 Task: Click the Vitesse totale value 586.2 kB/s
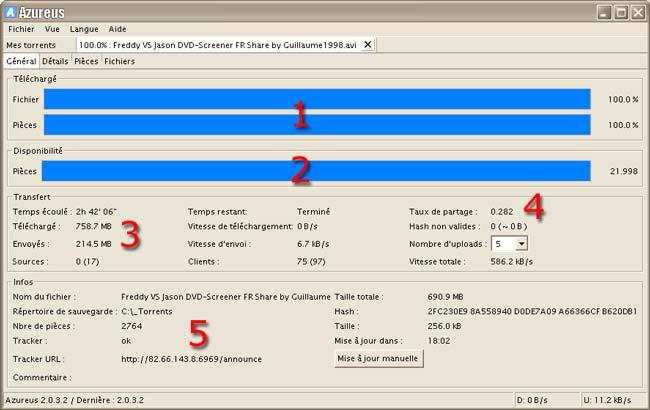(512, 262)
